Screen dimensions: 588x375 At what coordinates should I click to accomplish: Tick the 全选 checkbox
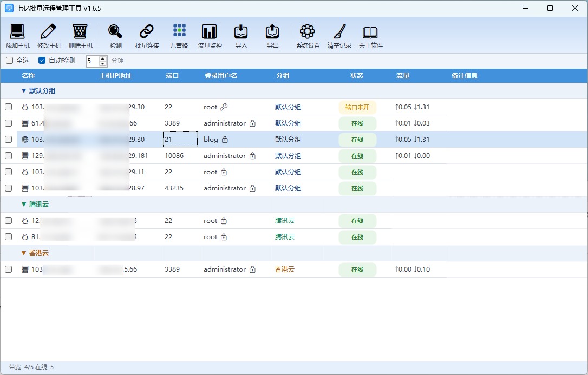click(x=10, y=60)
